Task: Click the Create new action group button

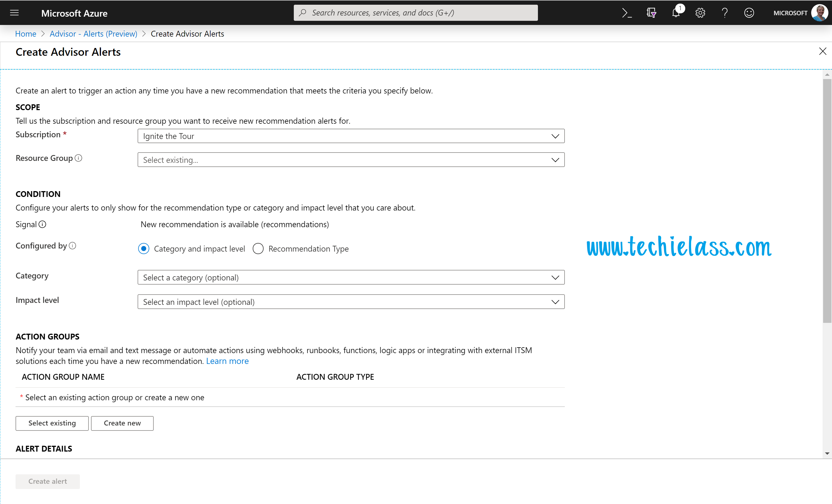Action: (122, 422)
